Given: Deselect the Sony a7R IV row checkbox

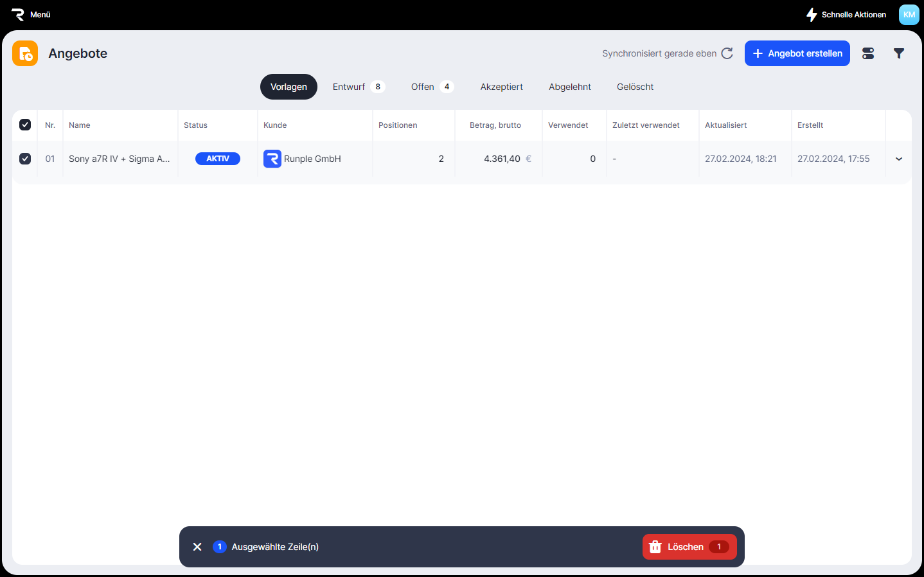Looking at the screenshot, I should (x=25, y=159).
